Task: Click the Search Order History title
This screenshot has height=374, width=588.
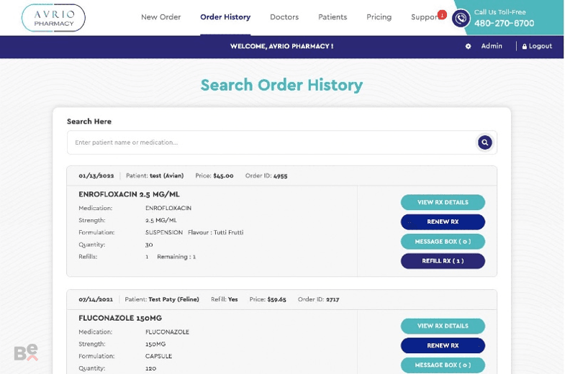Action: (281, 86)
